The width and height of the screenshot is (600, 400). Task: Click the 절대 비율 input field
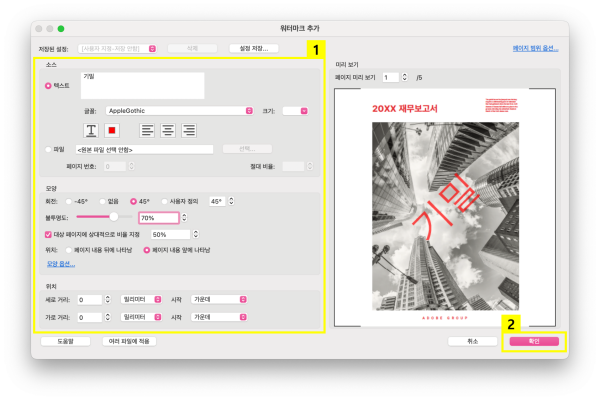pos(293,167)
